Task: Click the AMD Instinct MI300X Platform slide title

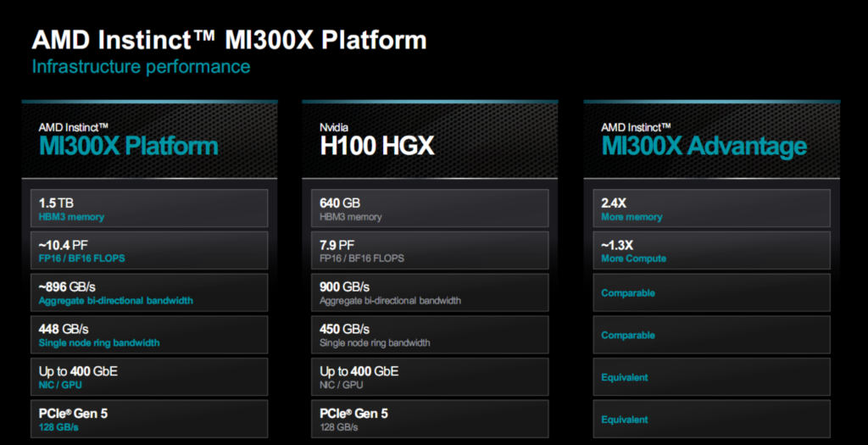Action: 229,40
